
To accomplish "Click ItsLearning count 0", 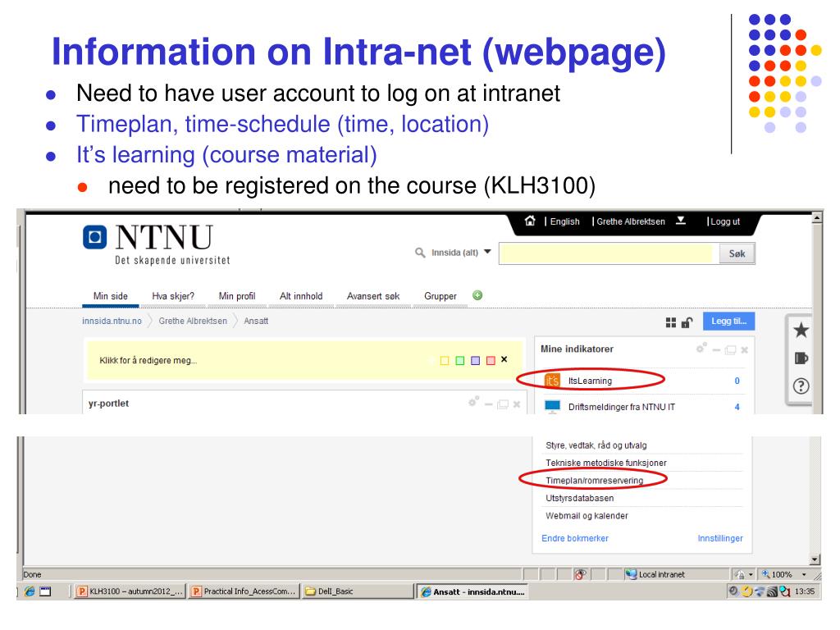I will (x=737, y=381).
